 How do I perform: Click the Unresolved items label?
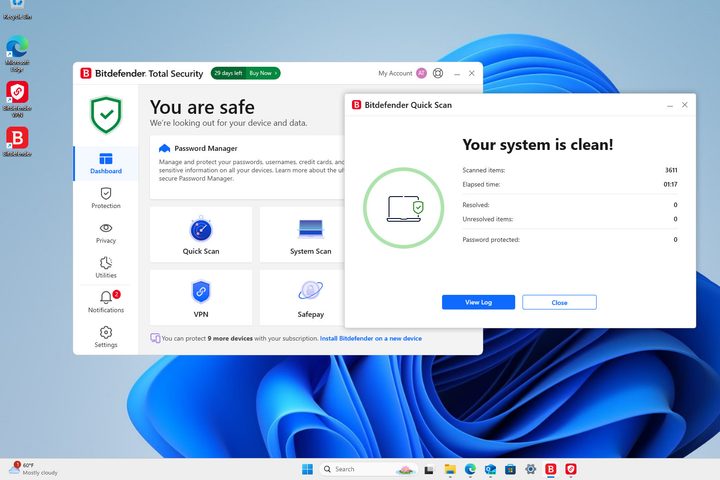[488, 219]
